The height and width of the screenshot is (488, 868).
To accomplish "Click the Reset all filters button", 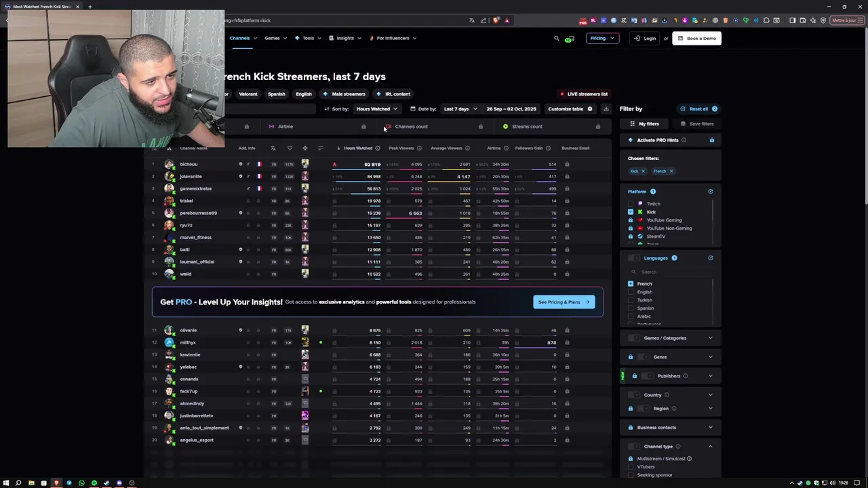I will click(699, 108).
